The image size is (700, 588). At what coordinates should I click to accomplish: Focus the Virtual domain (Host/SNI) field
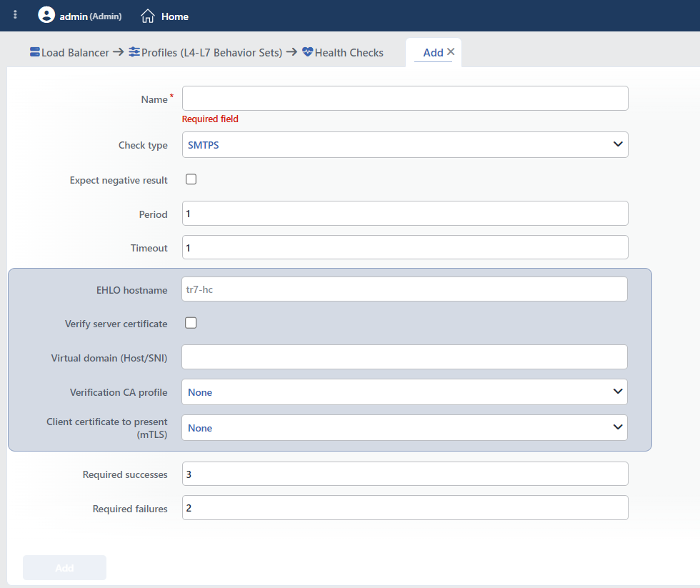click(404, 357)
